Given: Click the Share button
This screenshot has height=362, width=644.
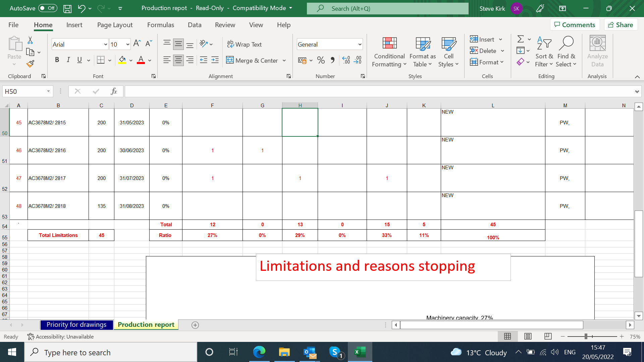Looking at the screenshot, I should click(x=621, y=25).
